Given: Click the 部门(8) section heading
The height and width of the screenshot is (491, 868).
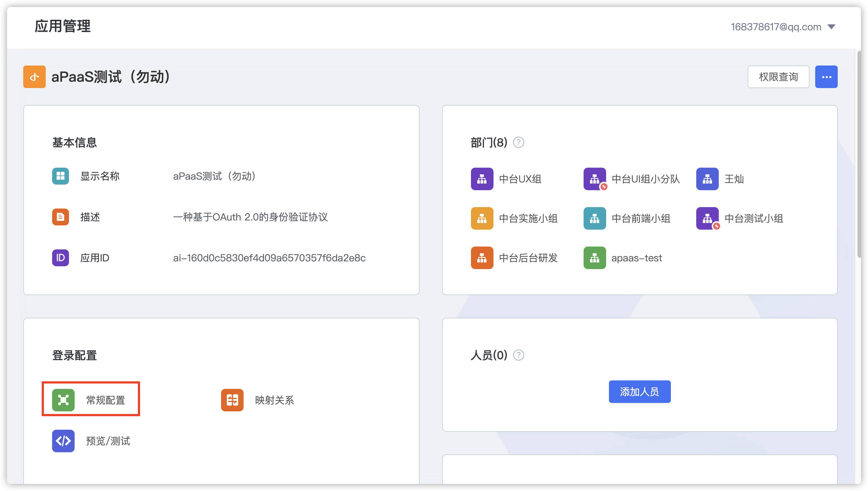Looking at the screenshot, I should pyautogui.click(x=489, y=142).
